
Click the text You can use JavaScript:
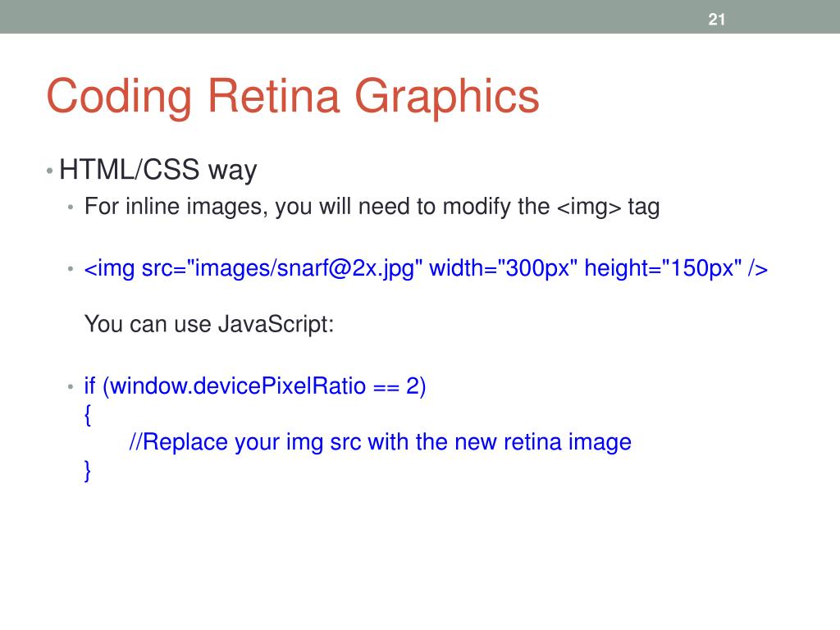(x=209, y=324)
